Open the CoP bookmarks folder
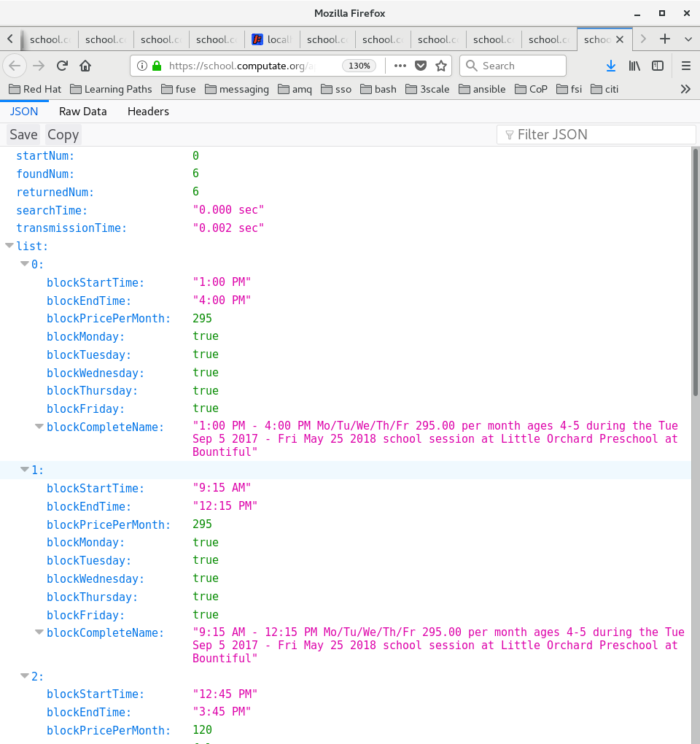The image size is (700, 744). pos(531,89)
